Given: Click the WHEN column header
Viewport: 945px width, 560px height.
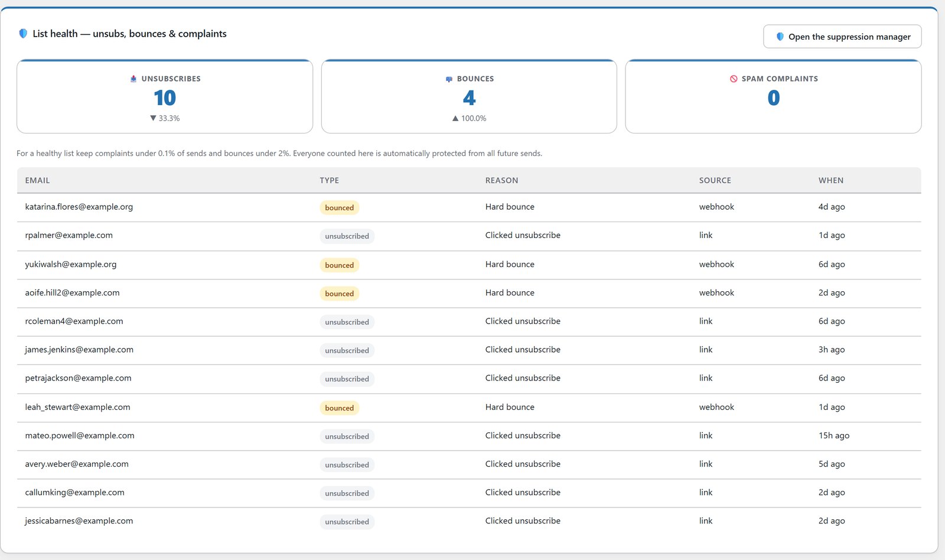Looking at the screenshot, I should tap(831, 180).
